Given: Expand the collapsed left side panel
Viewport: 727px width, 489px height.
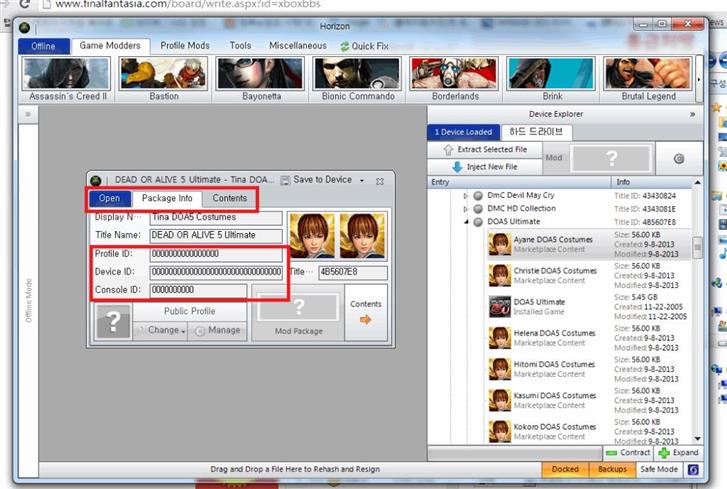Looking at the screenshot, I should click(28, 114).
